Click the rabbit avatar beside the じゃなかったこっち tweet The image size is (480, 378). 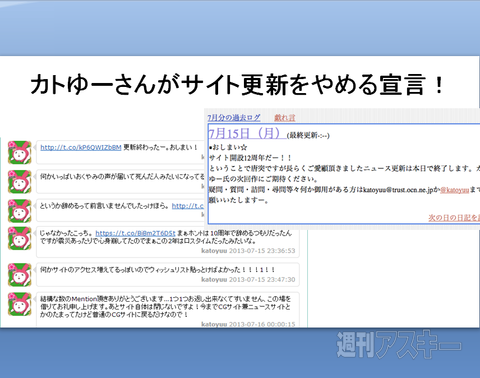[x=20, y=238]
